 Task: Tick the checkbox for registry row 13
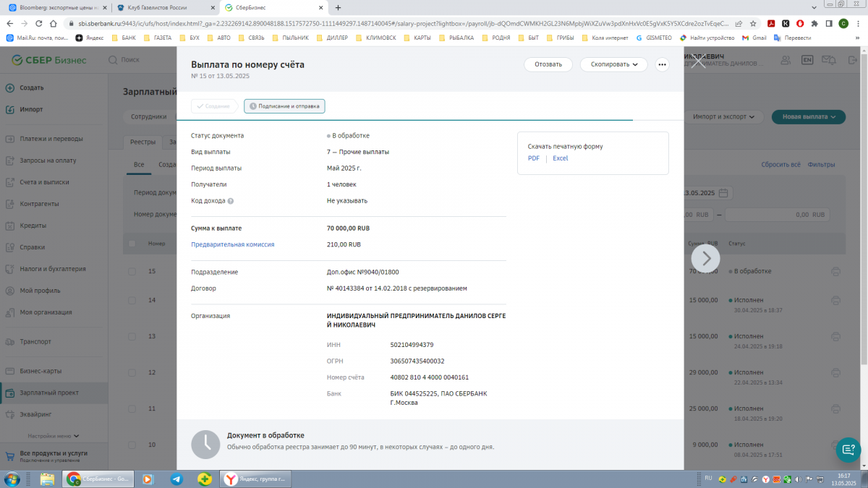click(x=132, y=336)
